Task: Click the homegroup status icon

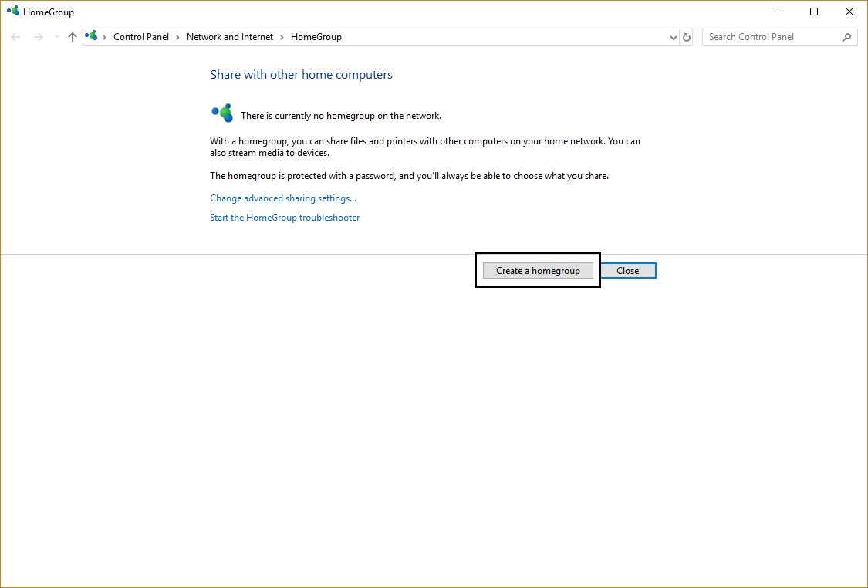Action: [222, 113]
